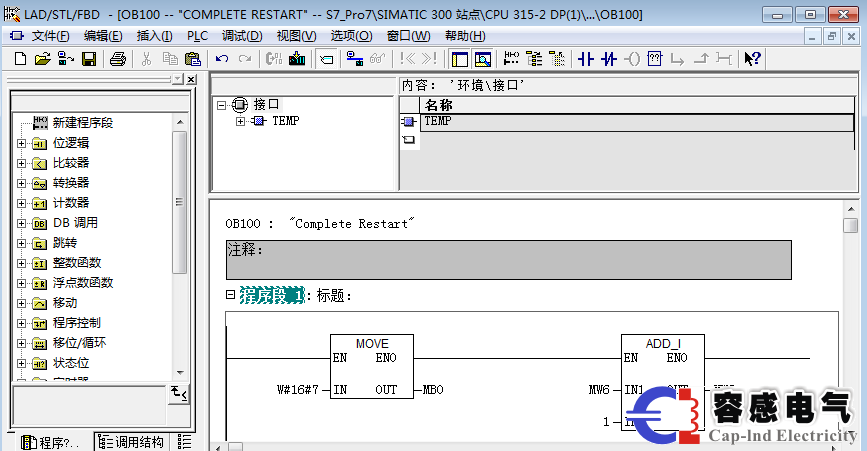867x451 pixels.
Task: Switch to the 程序 elements tab
Action: click(x=51, y=442)
